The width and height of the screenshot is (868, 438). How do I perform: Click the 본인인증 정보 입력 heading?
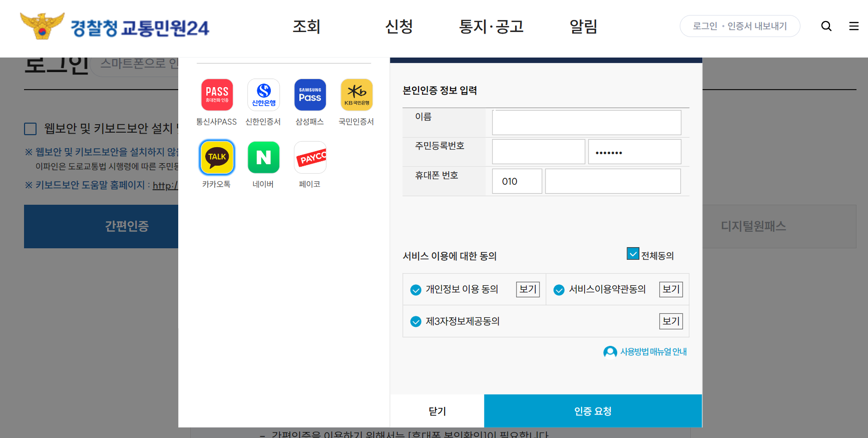[x=440, y=91]
